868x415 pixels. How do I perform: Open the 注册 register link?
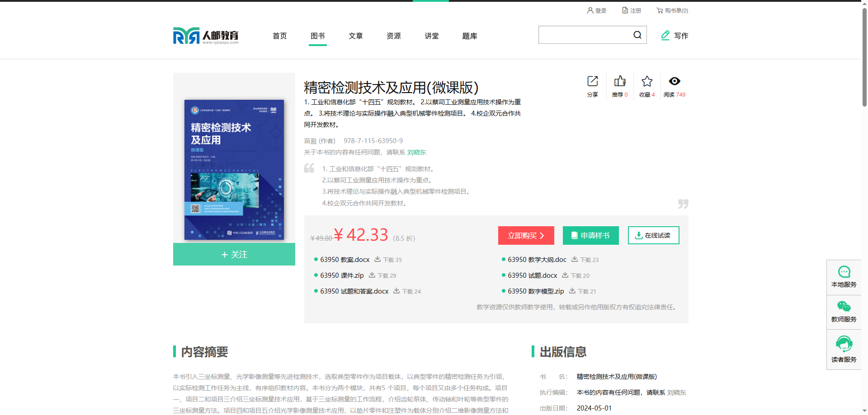(x=632, y=10)
